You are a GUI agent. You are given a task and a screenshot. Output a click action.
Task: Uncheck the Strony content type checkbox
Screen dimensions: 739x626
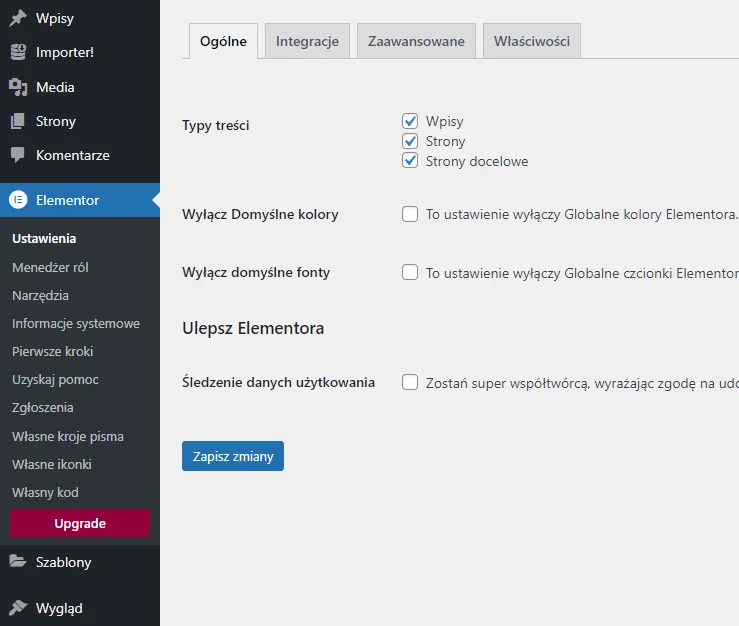pyautogui.click(x=410, y=141)
